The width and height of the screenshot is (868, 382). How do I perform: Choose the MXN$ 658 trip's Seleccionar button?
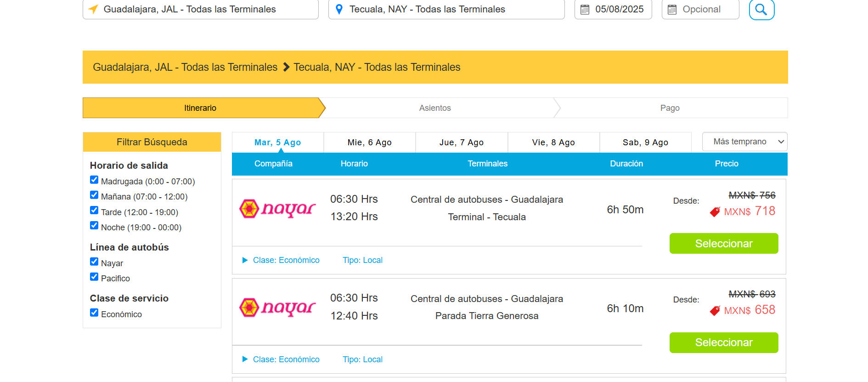[724, 342]
